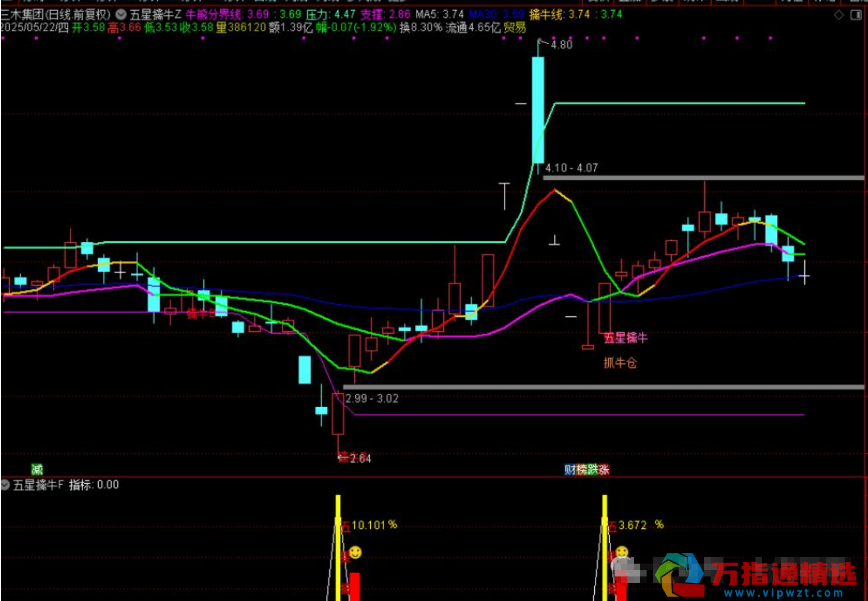The image size is (868, 601).
Task: Click the close price 收3.58
Action: click(x=196, y=27)
